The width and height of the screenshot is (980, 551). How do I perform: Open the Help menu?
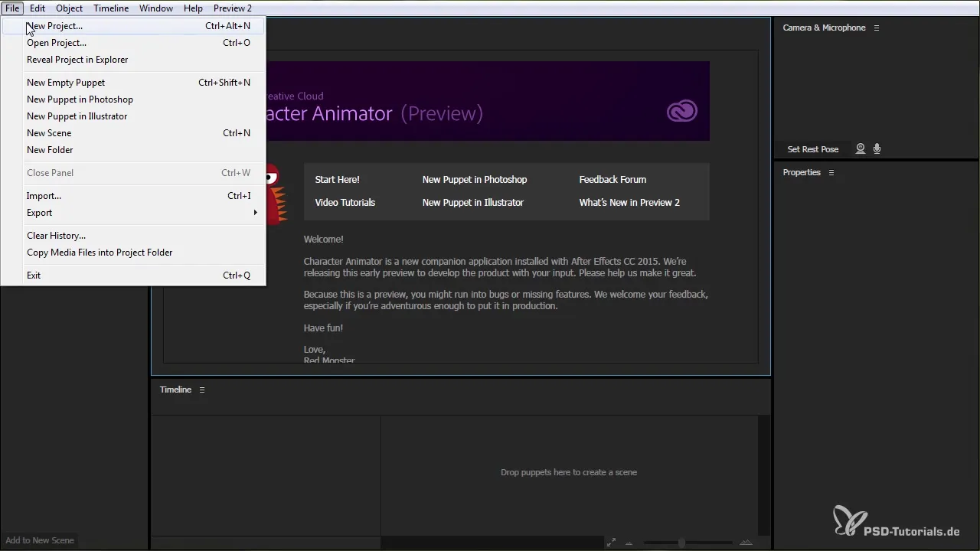click(194, 8)
